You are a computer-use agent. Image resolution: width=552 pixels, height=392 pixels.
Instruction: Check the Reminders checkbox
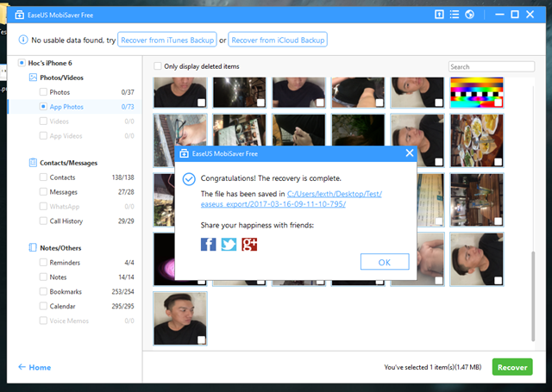tap(43, 262)
